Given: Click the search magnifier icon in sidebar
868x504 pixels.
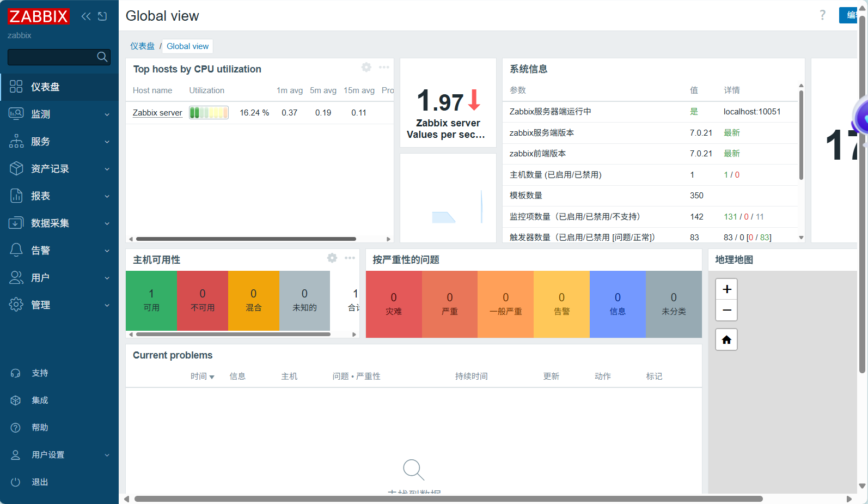Looking at the screenshot, I should tap(102, 57).
